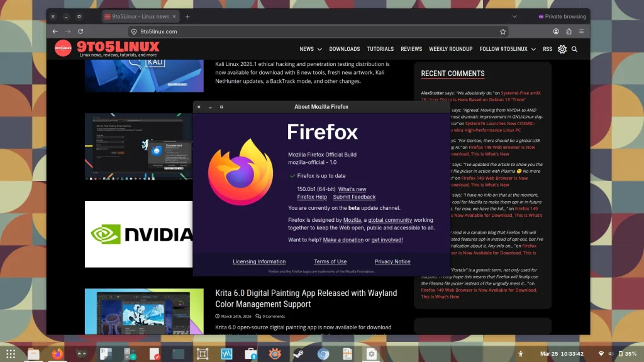Bookmark this page with the star icon

click(x=502, y=31)
